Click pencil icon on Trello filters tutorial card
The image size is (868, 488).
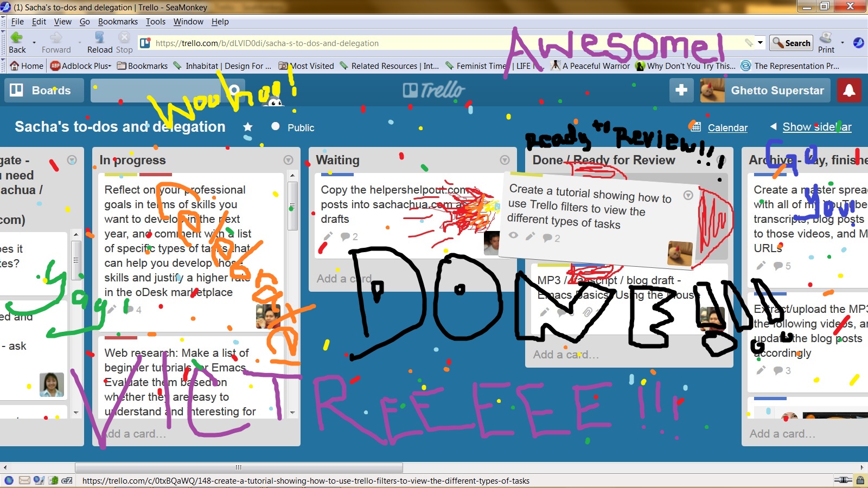point(530,236)
